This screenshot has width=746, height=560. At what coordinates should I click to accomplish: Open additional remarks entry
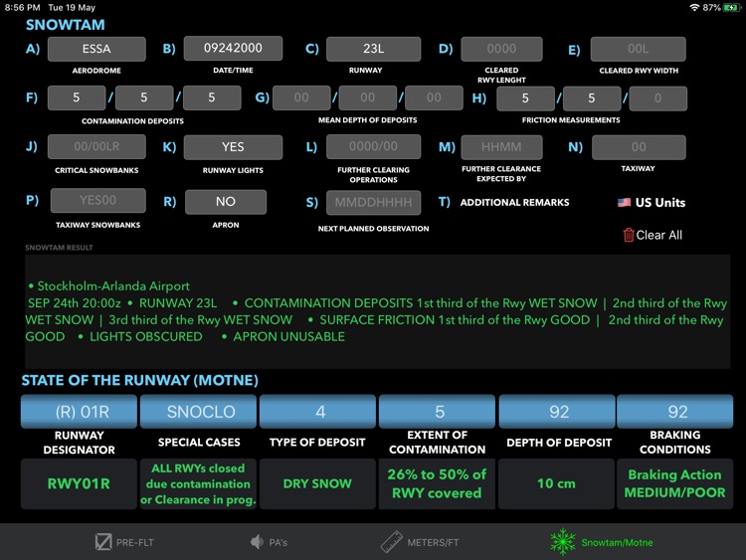pos(514,202)
